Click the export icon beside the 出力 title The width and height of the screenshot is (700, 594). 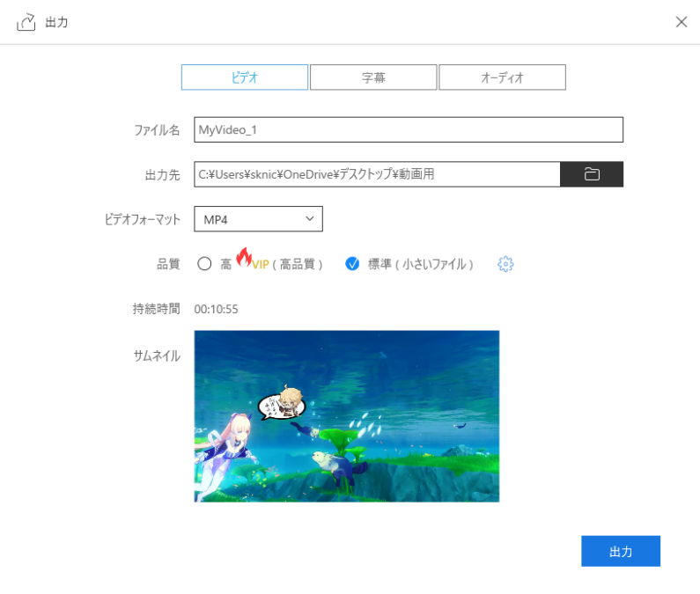[x=26, y=22]
